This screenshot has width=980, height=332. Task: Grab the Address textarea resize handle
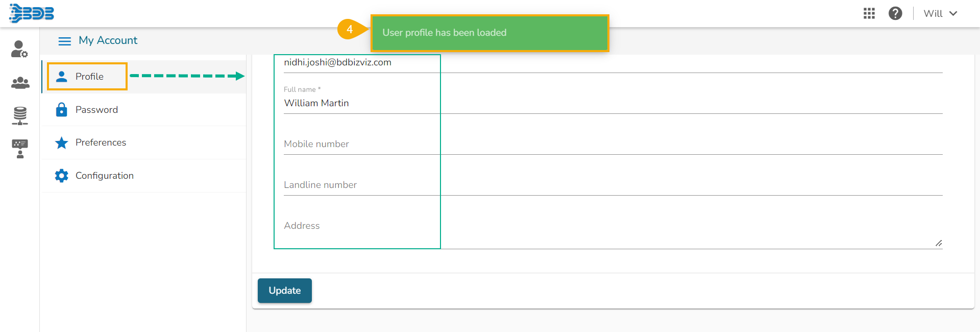click(x=938, y=244)
